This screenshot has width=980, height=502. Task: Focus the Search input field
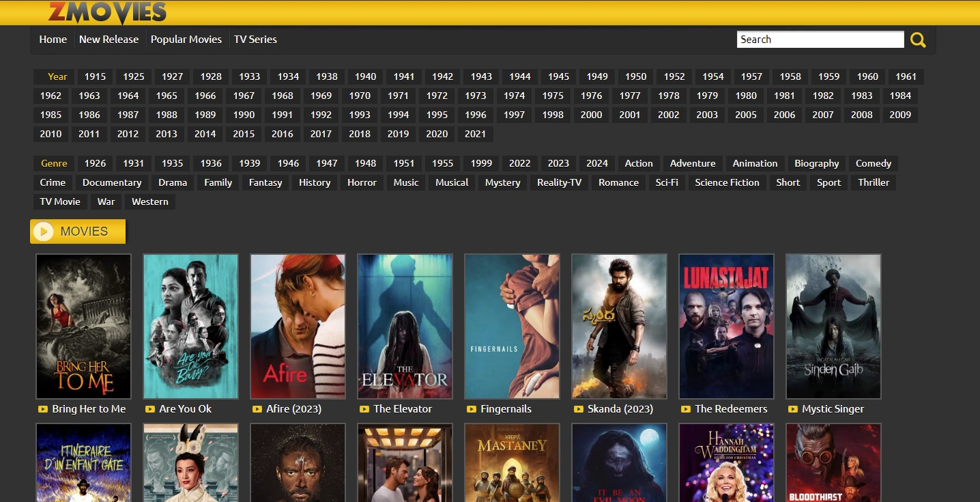pos(820,40)
